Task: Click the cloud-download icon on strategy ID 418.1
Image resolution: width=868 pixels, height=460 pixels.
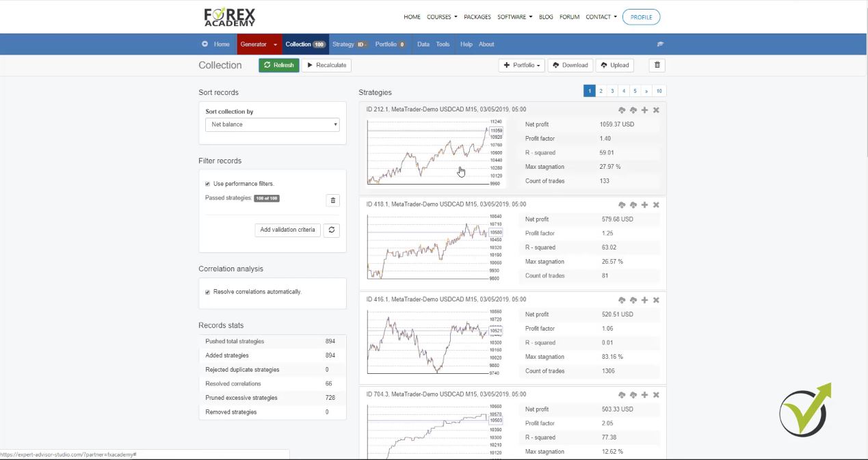Action: point(622,205)
